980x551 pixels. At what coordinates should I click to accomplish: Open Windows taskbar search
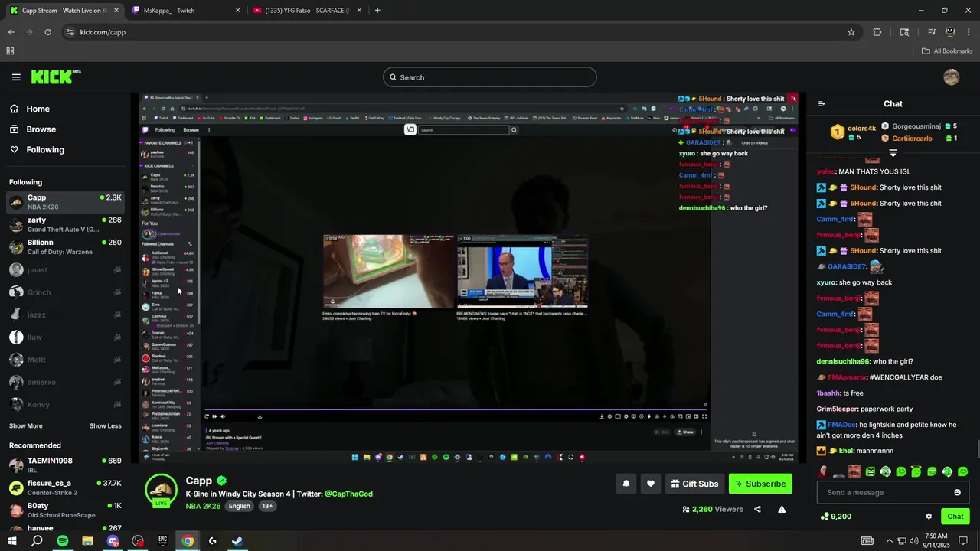click(37, 541)
